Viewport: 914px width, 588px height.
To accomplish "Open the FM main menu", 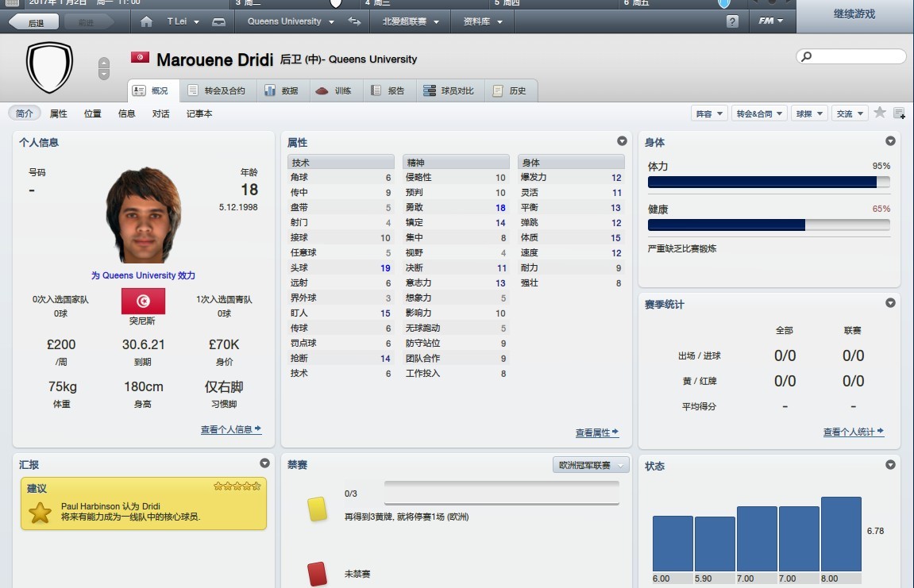I will pyautogui.click(x=770, y=21).
